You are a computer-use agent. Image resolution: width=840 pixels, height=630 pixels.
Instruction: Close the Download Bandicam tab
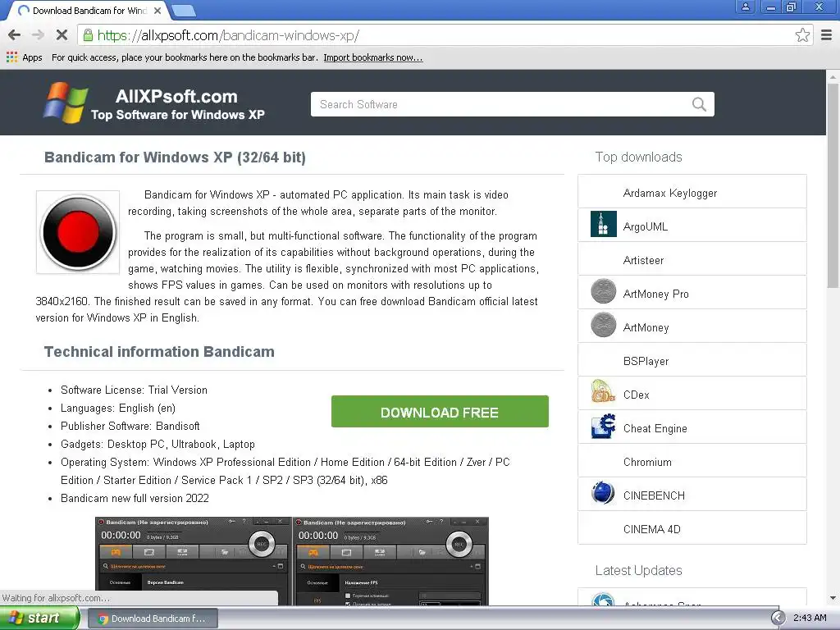pyautogui.click(x=157, y=11)
